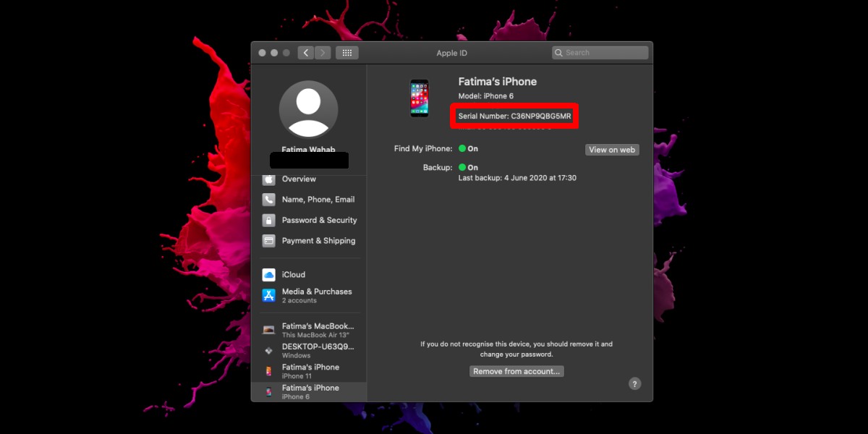The image size is (868, 434).
Task: Select the Payment & Shipping card icon
Action: (269, 241)
